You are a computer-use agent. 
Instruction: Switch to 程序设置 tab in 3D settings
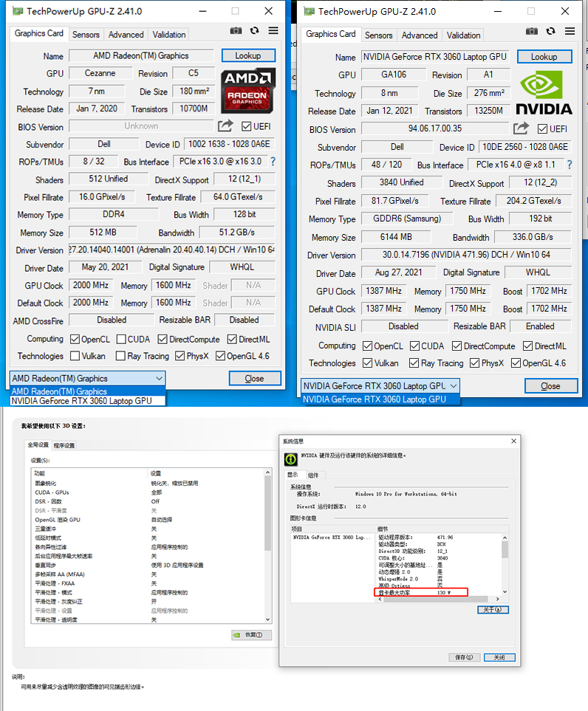pos(64,445)
